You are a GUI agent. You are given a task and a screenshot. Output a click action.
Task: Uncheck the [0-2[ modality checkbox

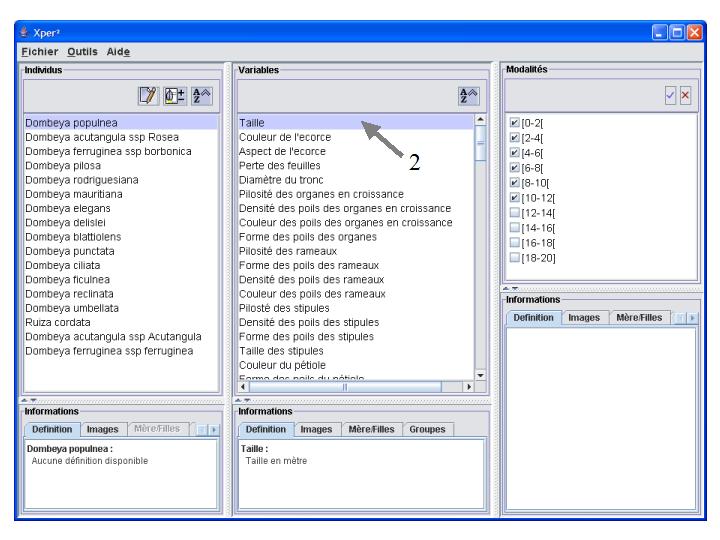point(515,123)
